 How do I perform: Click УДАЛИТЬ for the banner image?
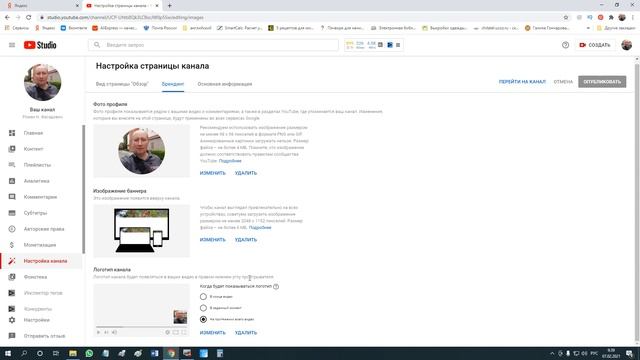(x=246, y=240)
